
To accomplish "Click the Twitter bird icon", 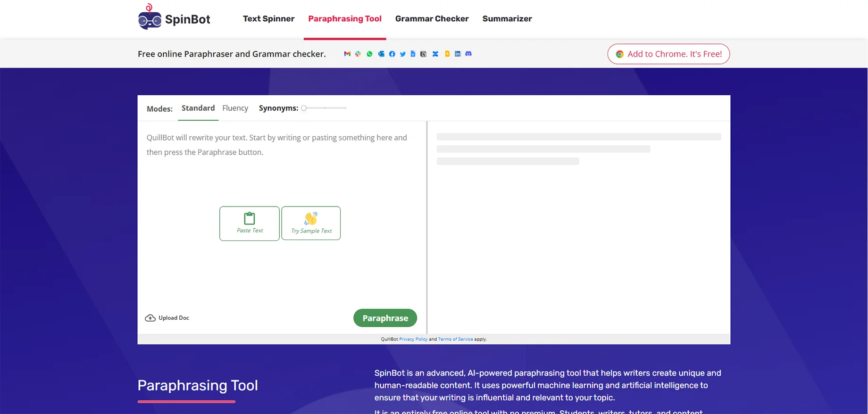I will tap(403, 54).
